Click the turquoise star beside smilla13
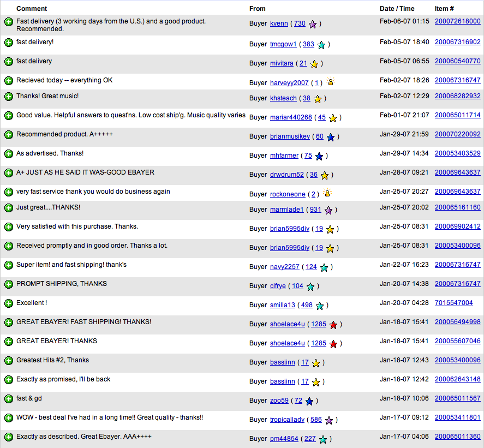Screen dimensions: 484x448 point(320,306)
